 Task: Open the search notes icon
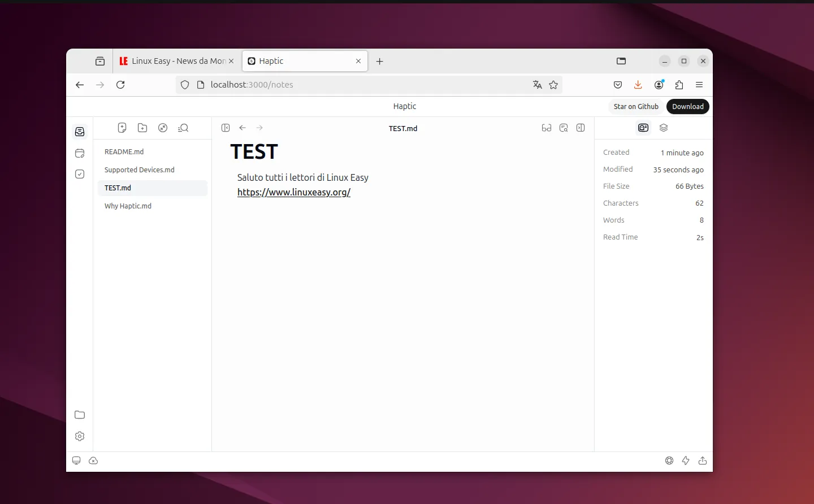[183, 128]
